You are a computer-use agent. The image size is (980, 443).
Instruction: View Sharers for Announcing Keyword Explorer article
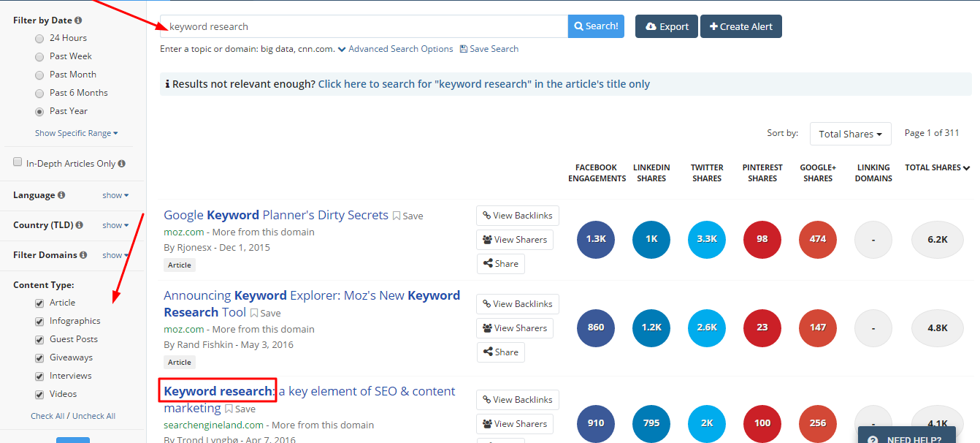[515, 328]
